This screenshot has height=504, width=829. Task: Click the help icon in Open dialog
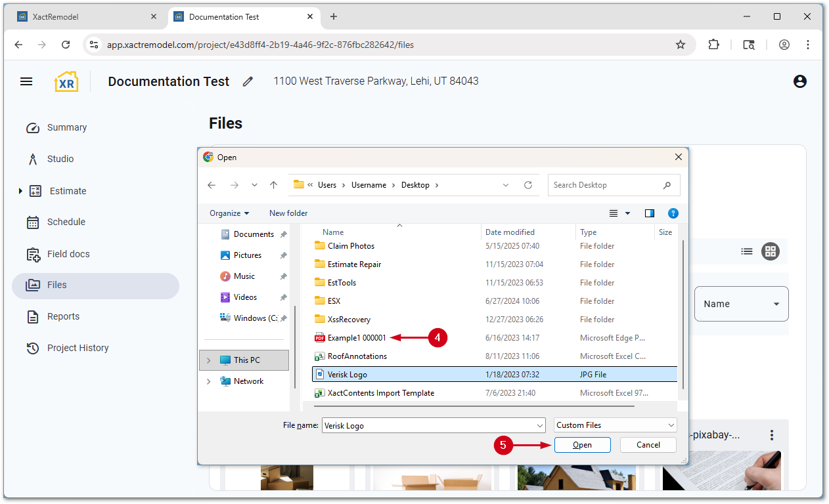673,213
